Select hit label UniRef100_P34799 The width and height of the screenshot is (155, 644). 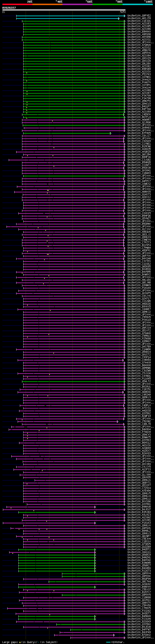click(x=139, y=96)
